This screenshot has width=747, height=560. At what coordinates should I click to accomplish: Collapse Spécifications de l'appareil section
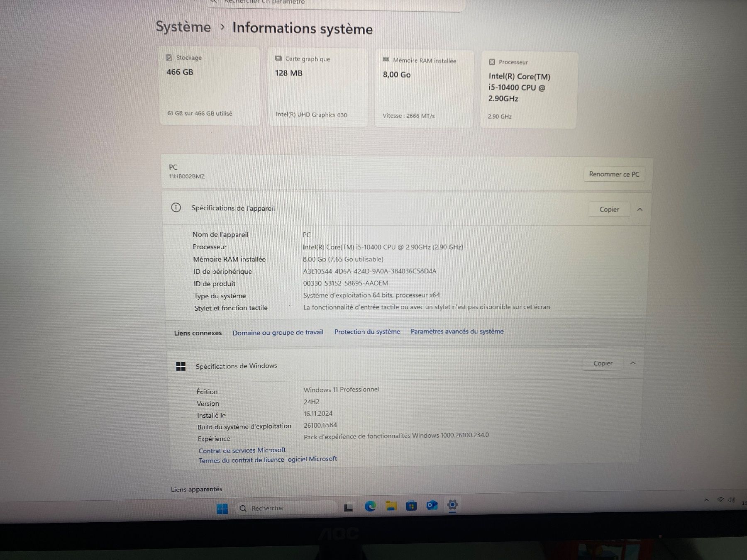[x=640, y=209]
